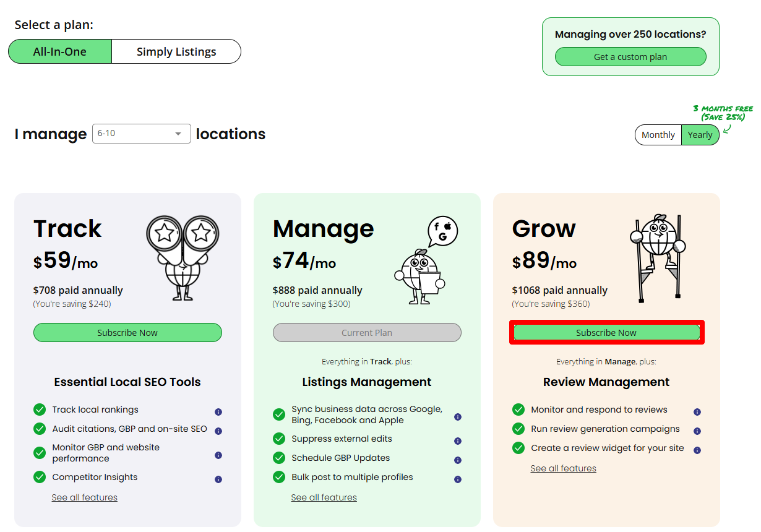The width and height of the screenshot is (761, 532).
Task: Click info icon for Suppress external edits
Action: pos(458,441)
